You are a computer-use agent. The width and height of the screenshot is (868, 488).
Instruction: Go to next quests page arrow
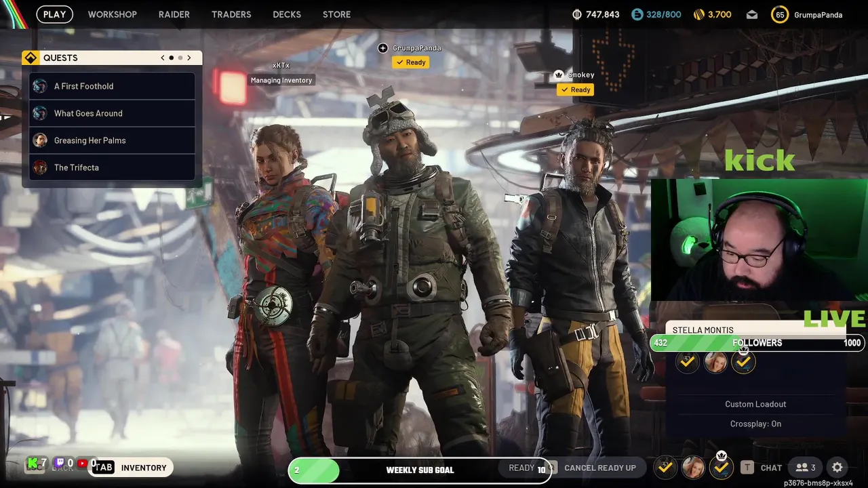[189, 58]
